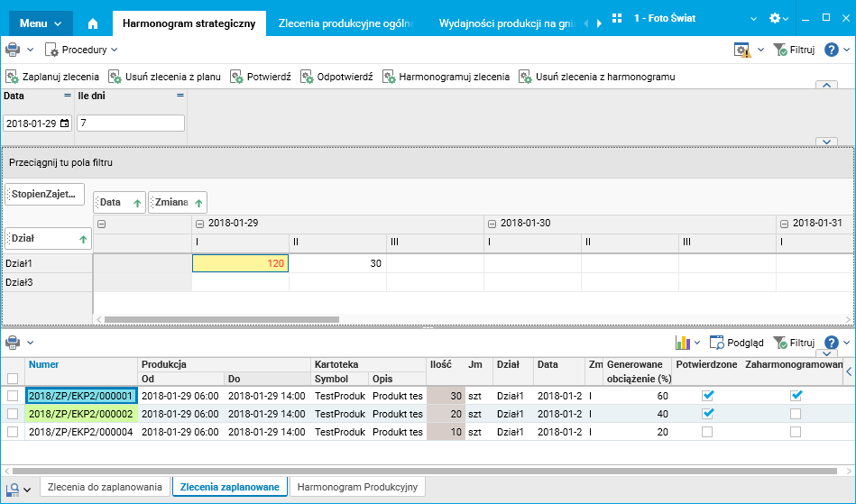Toggle Zaharmonogramowane for order 000002
Screen dimensions: 856x504
pyautogui.click(x=796, y=414)
